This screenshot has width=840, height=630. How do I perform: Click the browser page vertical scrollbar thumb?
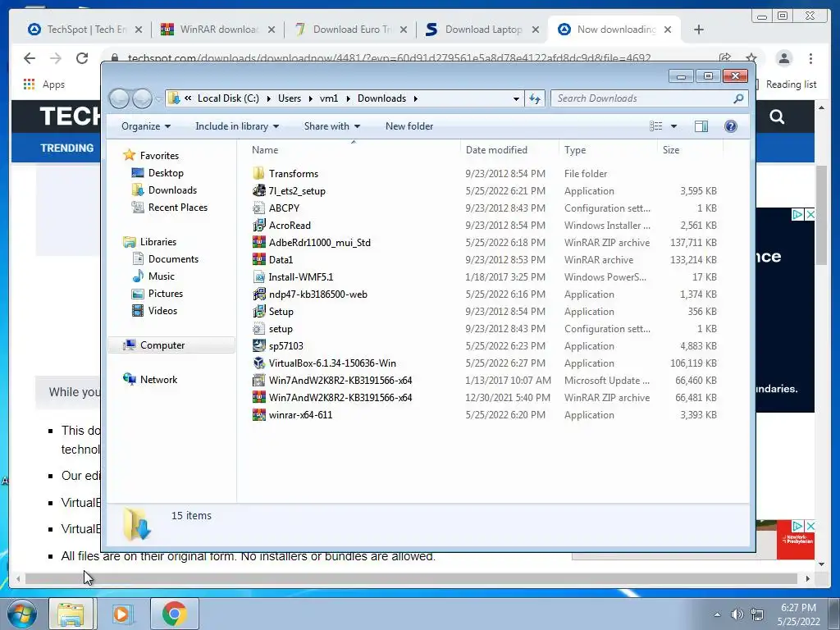click(x=821, y=216)
